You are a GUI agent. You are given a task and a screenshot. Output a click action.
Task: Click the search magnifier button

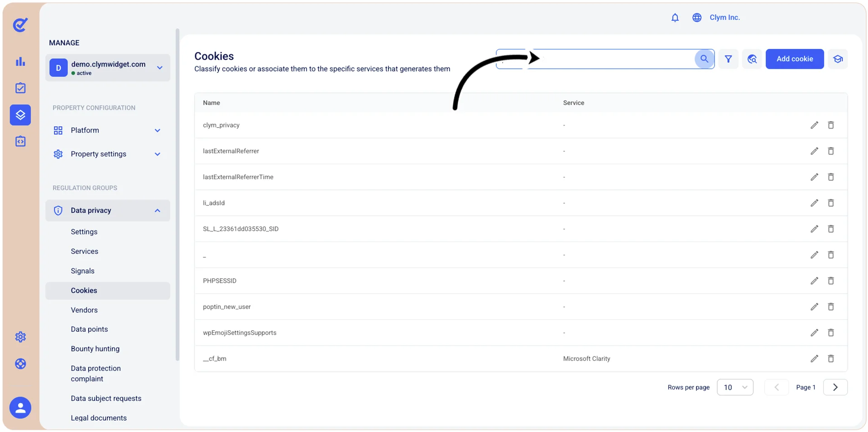tap(704, 59)
